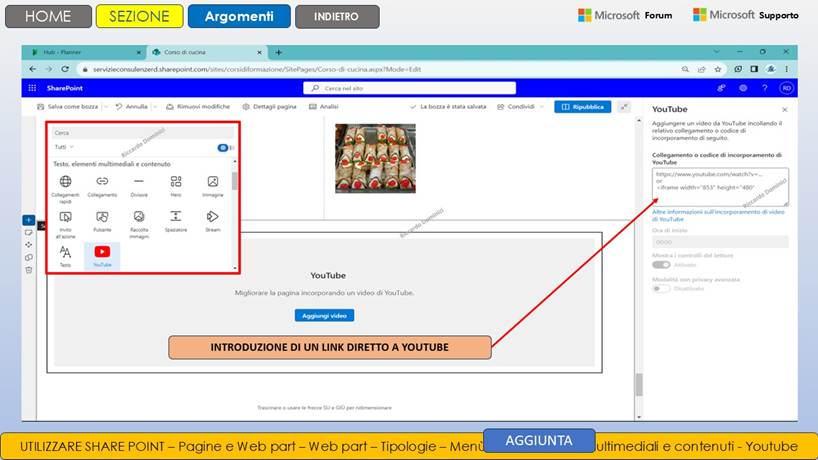Viewport: 818px width, 460px height.
Task: Insert the Divisore web part
Action: coord(139,186)
